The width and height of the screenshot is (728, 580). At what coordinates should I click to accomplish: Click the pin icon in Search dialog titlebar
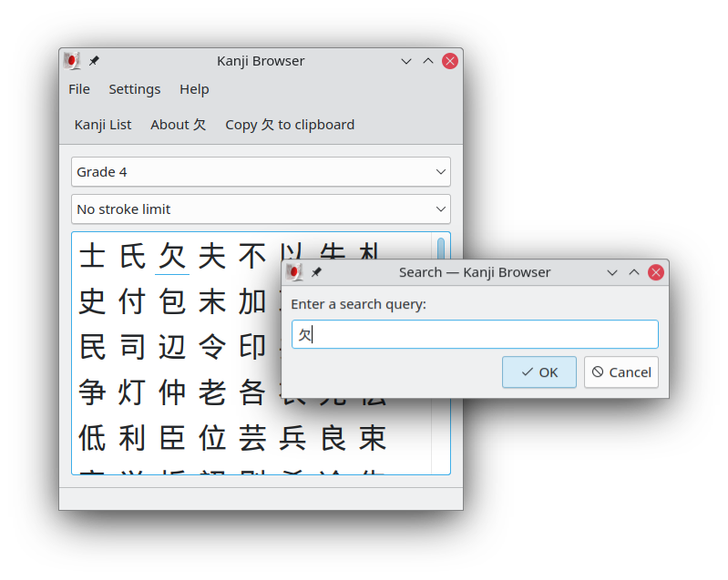coord(316,272)
